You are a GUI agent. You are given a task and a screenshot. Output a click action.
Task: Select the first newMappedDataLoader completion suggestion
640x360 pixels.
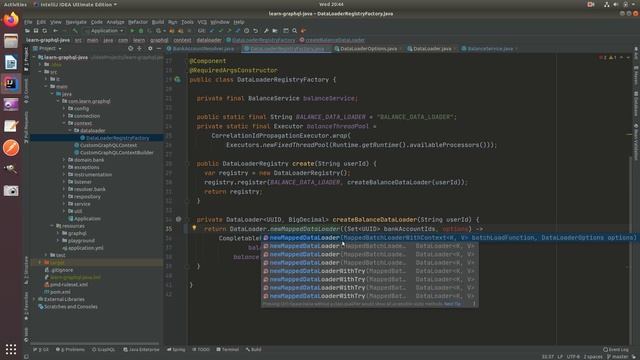click(x=449, y=238)
